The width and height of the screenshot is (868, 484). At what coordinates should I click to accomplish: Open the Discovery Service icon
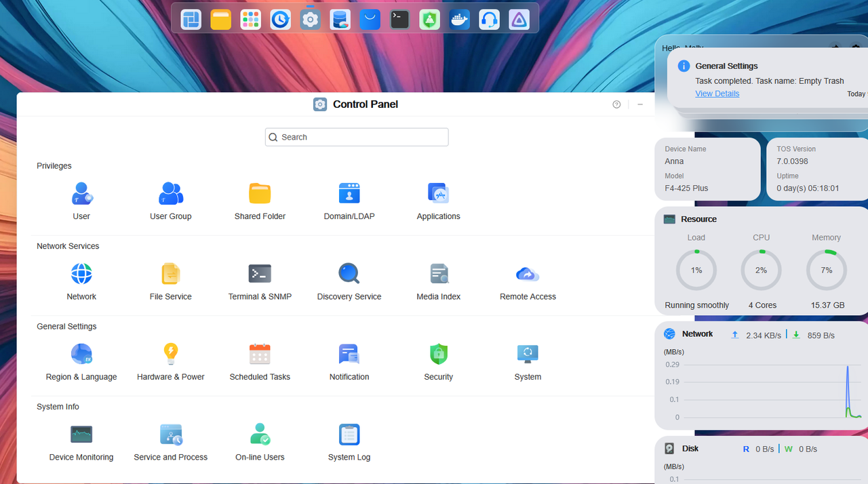(x=349, y=274)
